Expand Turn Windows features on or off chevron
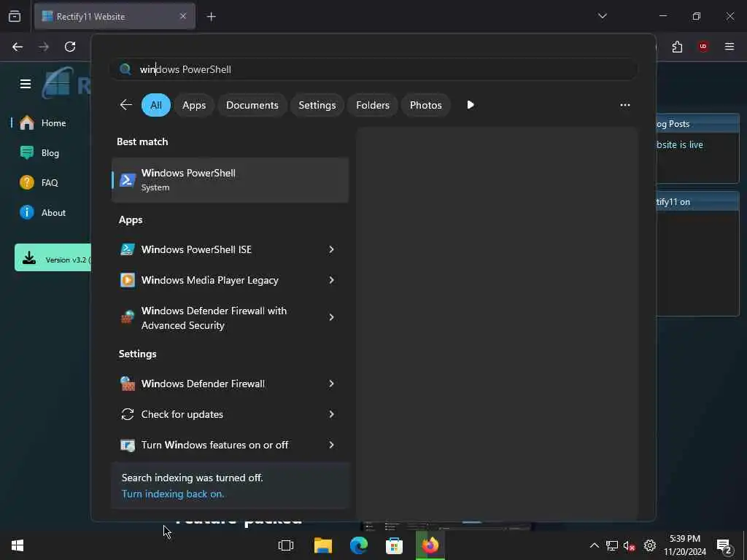The image size is (747, 560). (331, 445)
